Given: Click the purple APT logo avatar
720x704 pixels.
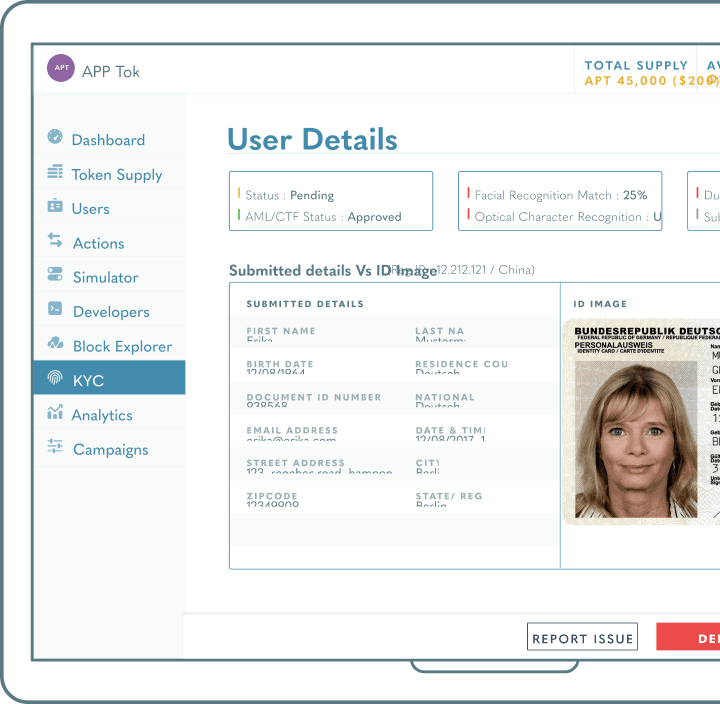Looking at the screenshot, I should [x=61, y=69].
